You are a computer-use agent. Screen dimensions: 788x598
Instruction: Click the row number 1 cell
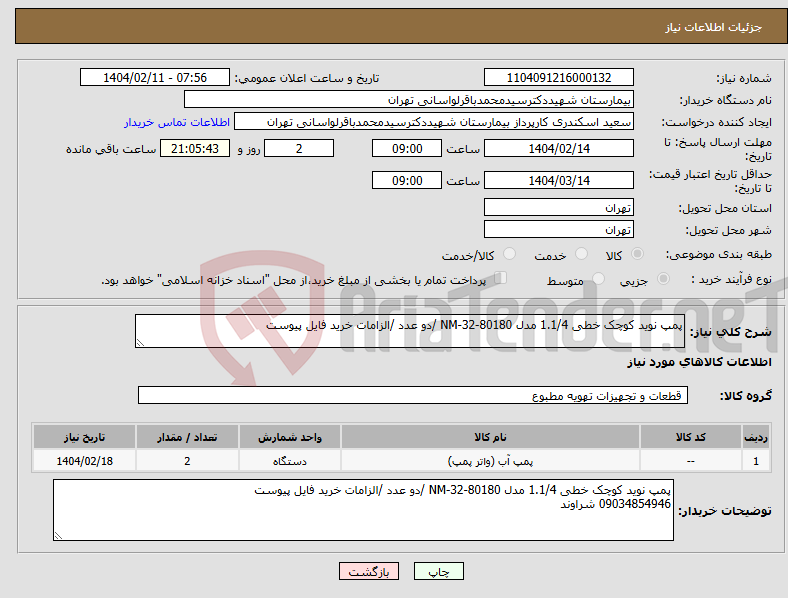coord(756,461)
